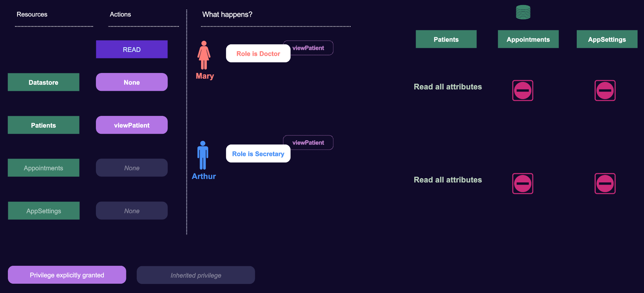
Task: Click the Role is Doctor label
Action: [258, 53]
